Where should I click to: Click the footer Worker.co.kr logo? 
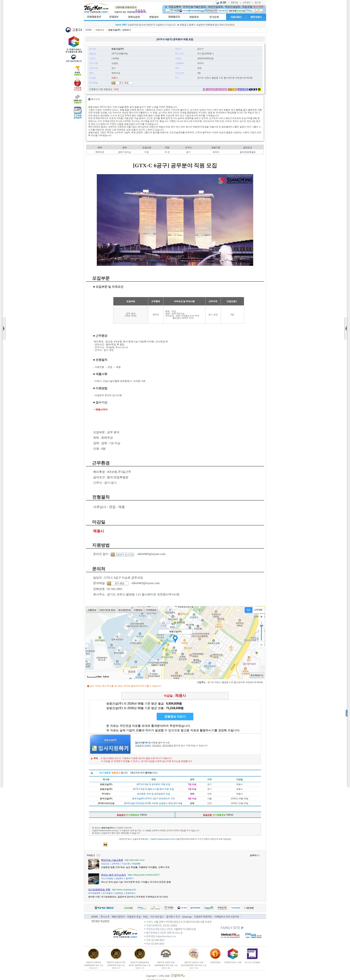point(125,934)
